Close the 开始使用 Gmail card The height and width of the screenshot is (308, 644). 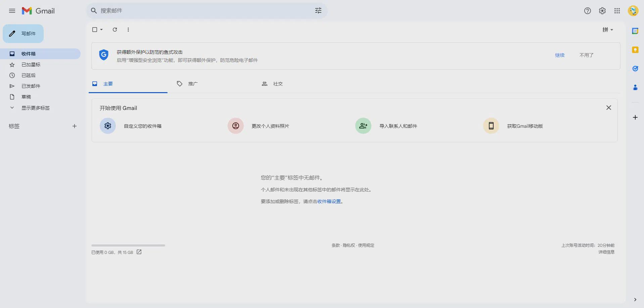click(609, 108)
